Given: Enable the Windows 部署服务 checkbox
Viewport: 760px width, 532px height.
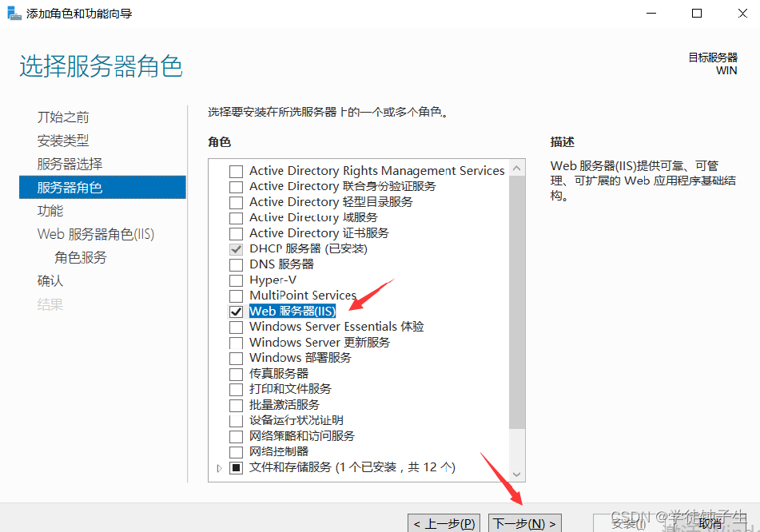Looking at the screenshot, I should pyautogui.click(x=236, y=359).
